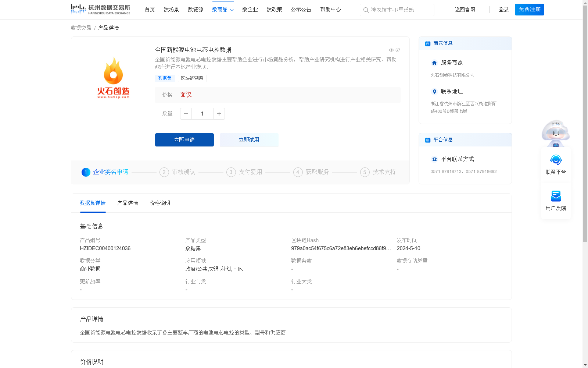Open the 数企业 menu item
Image resolution: width=588 pixels, height=368 pixels.
(250, 10)
